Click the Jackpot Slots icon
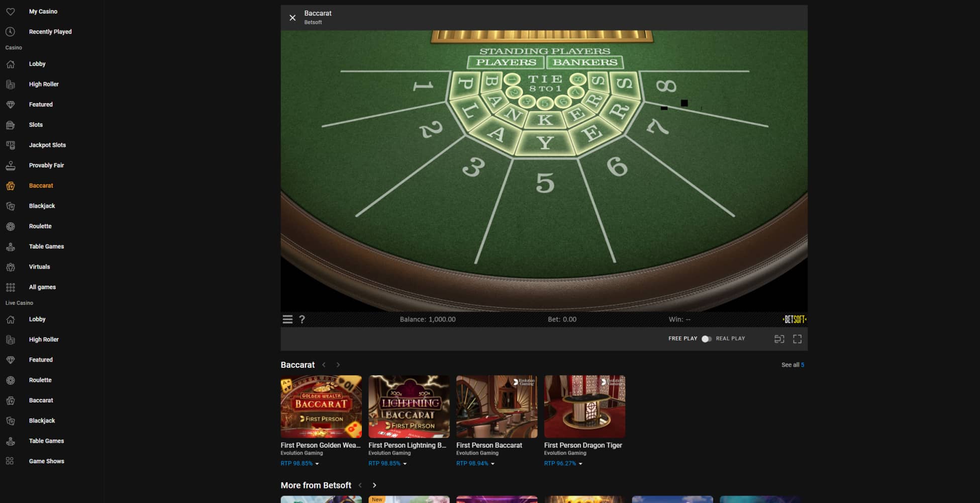The image size is (980, 503). tap(11, 145)
